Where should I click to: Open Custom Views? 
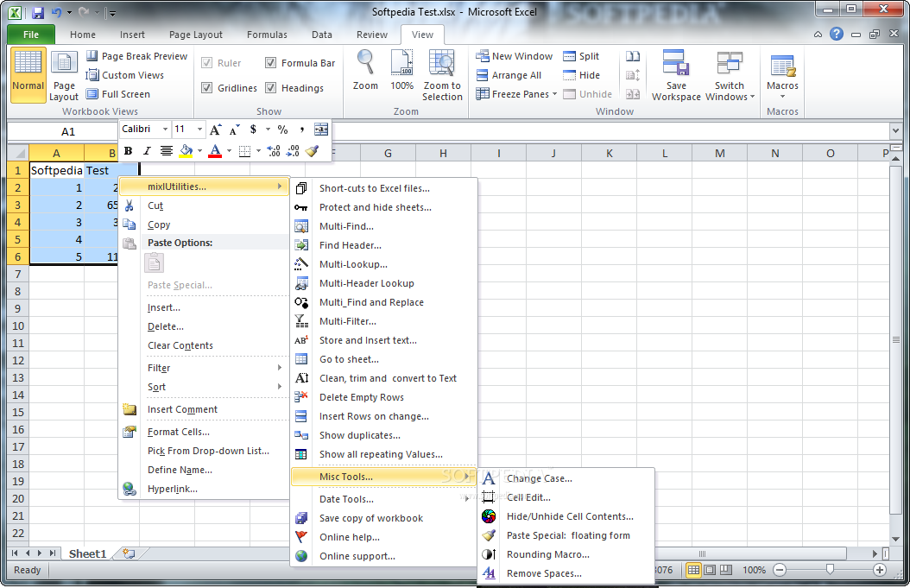[125, 75]
